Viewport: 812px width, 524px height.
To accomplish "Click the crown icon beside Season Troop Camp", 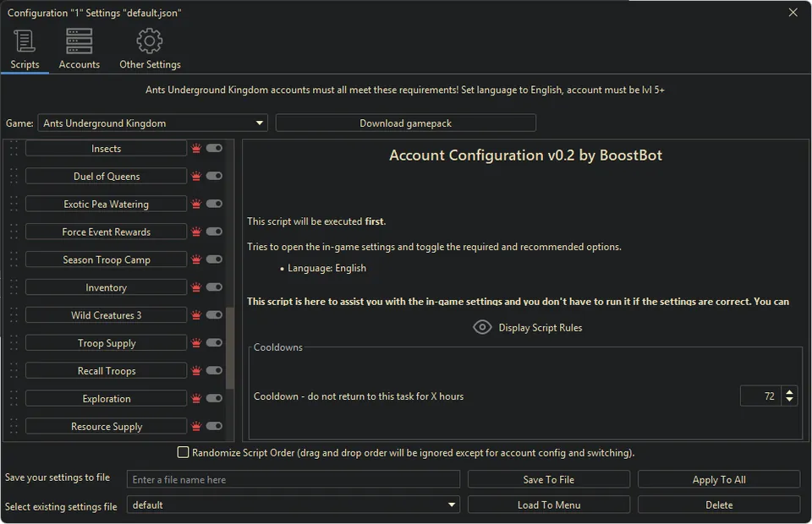I will 196,259.
